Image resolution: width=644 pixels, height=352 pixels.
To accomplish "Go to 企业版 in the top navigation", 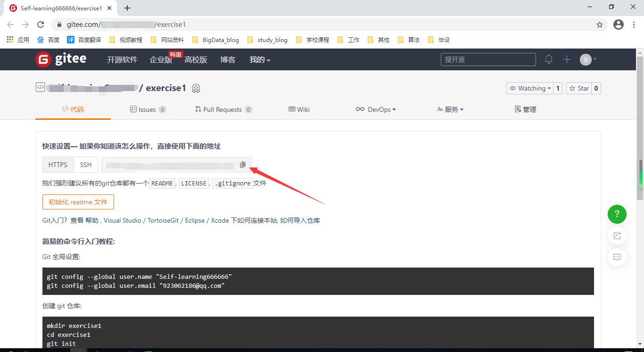I will (161, 60).
